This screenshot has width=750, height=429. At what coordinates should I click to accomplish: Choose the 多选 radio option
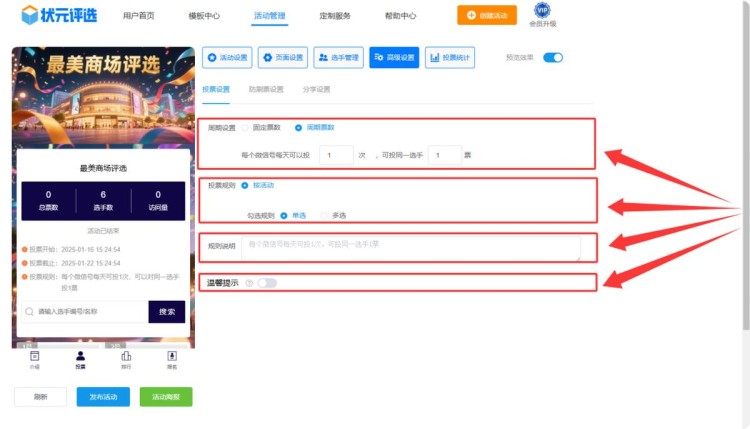(325, 215)
